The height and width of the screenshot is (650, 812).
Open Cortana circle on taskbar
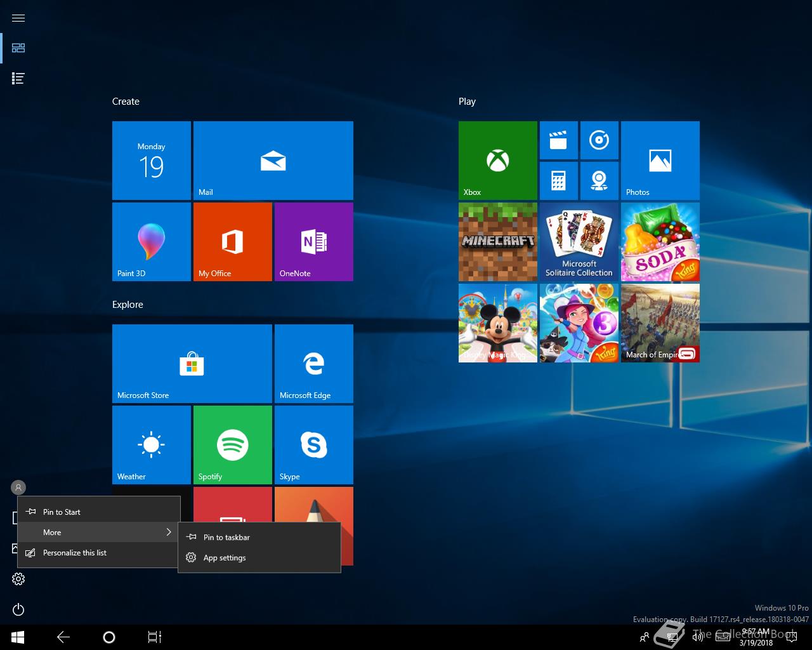pos(108,637)
